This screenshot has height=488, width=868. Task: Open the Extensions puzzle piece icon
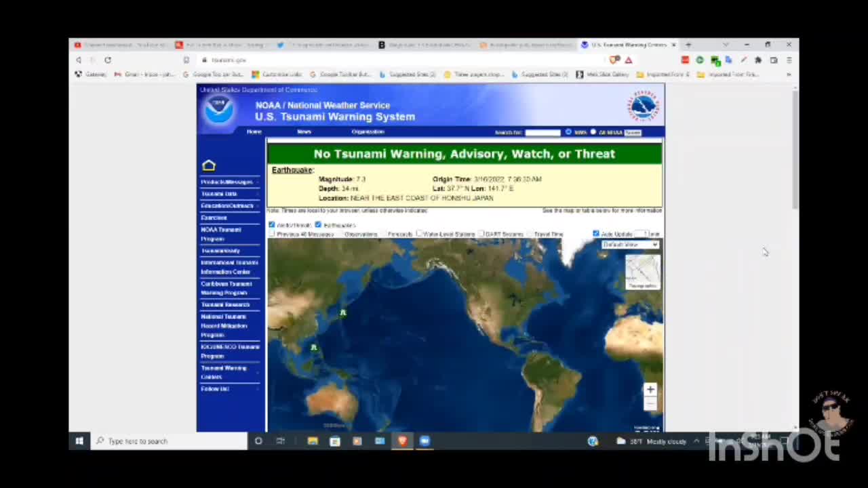pyautogui.click(x=758, y=60)
